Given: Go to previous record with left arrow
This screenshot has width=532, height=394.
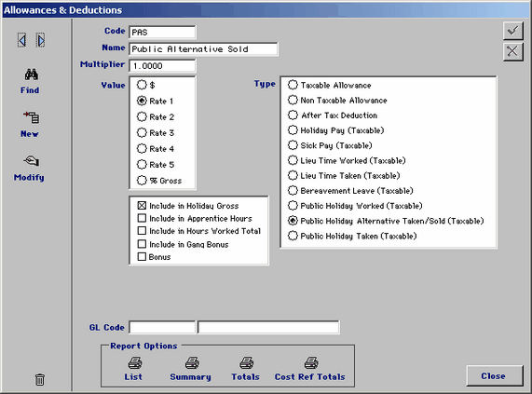Looking at the screenshot, I should pos(22,41).
